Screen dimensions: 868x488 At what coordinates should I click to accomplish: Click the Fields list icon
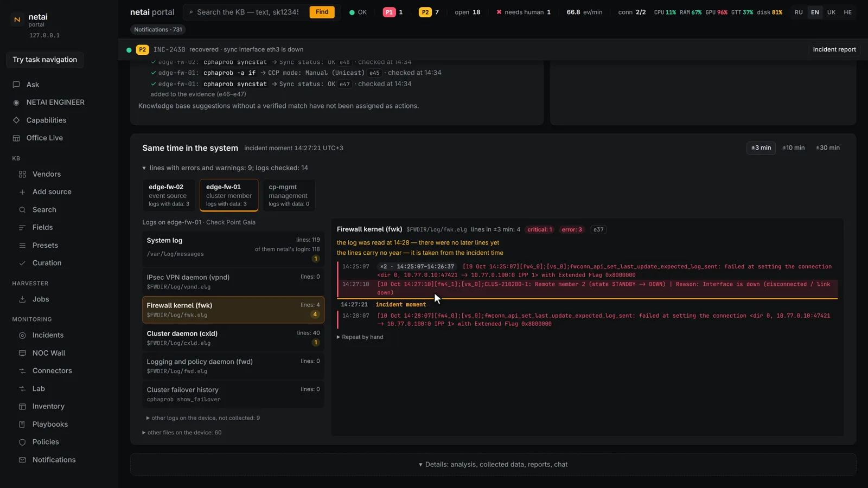click(22, 228)
